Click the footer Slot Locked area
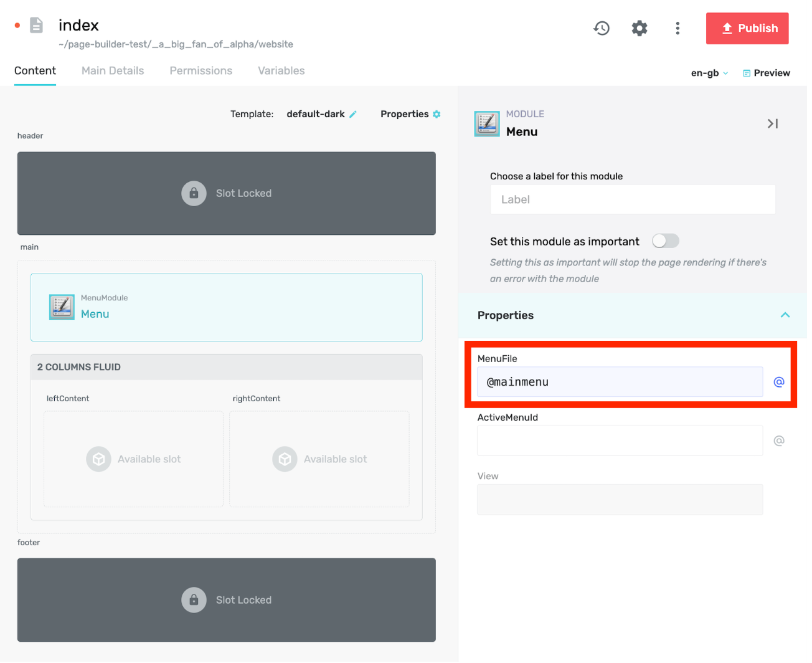 tap(227, 600)
